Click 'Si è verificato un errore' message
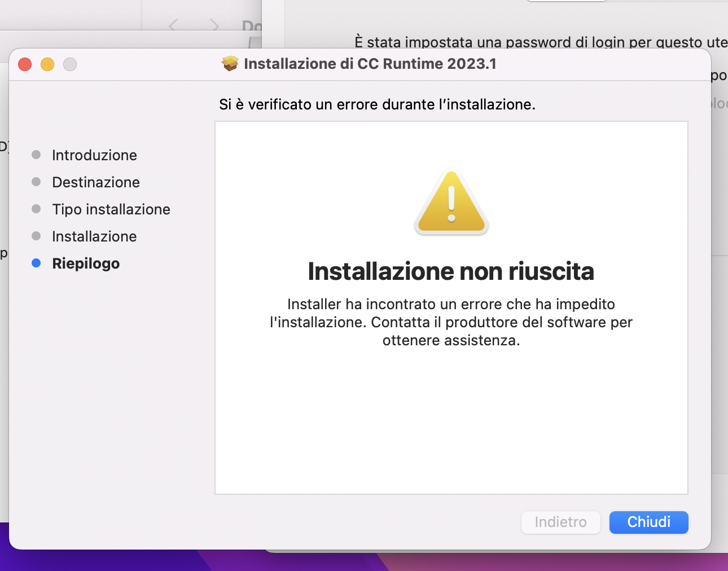Viewport: 728px width, 571px height. [377, 104]
